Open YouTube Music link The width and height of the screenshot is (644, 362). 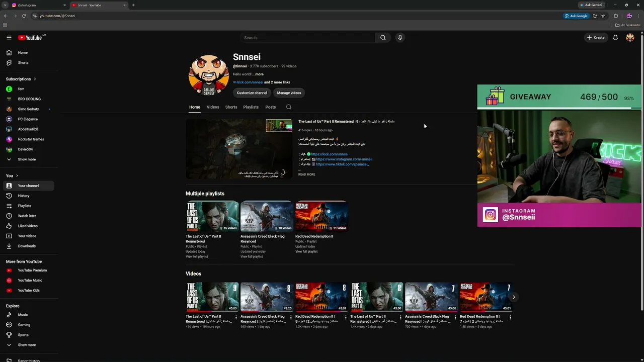(28, 281)
